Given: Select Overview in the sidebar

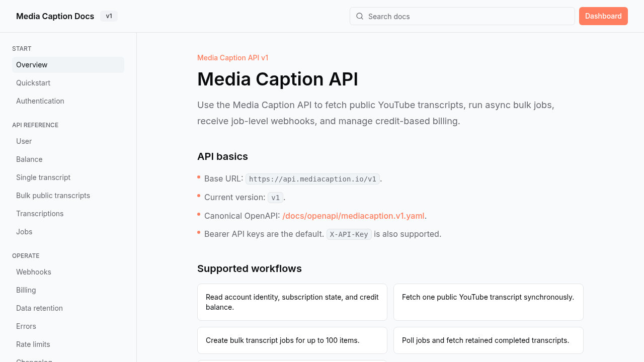Looking at the screenshot, I should (x=68, y=65).
